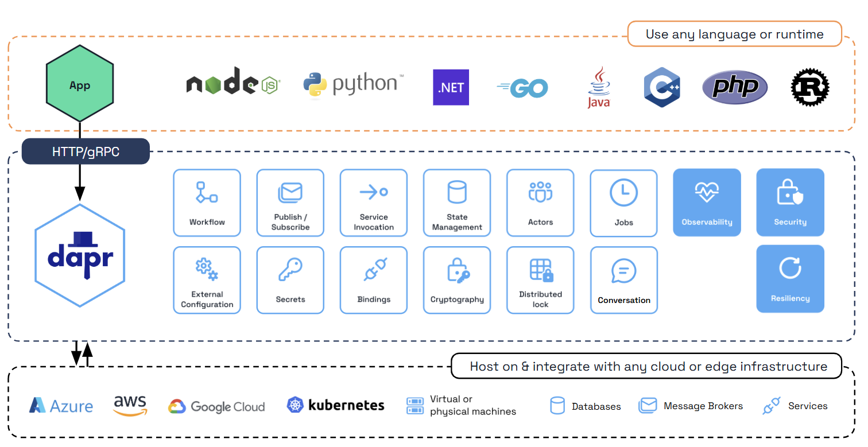Image resolution: width=868 pixels, height=447 pixels.
Task: Click the 'Databases' text label
Action: pyautogui.click(x=596, y=406)
